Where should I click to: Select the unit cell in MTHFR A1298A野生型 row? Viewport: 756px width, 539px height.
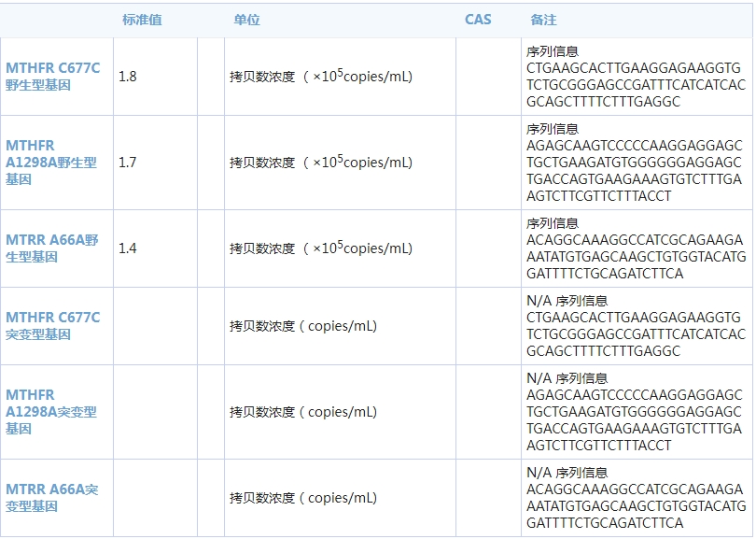click(x=321, y=162)
